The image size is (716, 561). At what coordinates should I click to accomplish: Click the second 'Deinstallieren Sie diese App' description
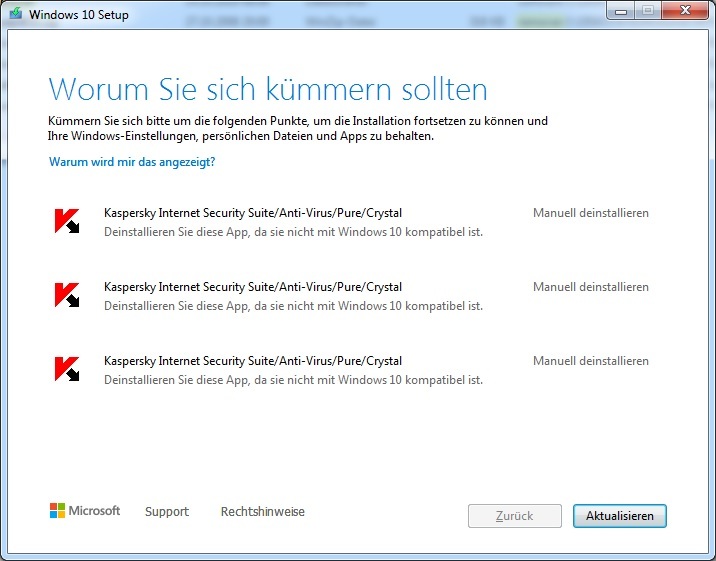[x=293, y=306]
